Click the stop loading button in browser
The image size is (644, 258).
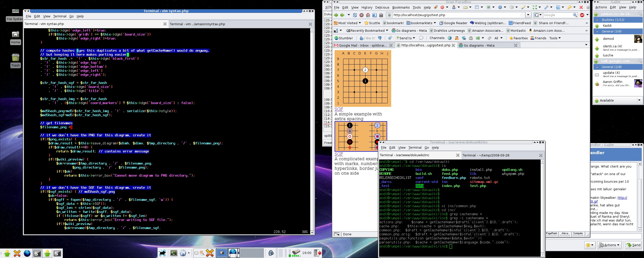click(361, 15)
